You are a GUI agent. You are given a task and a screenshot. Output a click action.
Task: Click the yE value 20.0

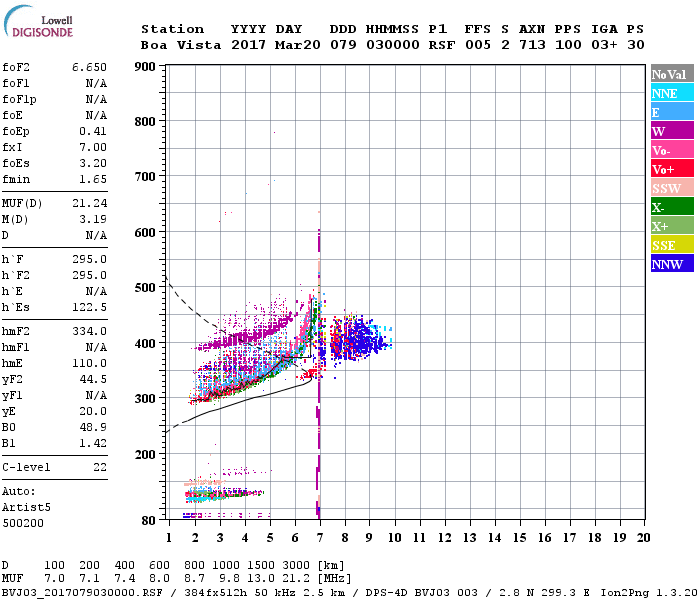tap(93, 412)
